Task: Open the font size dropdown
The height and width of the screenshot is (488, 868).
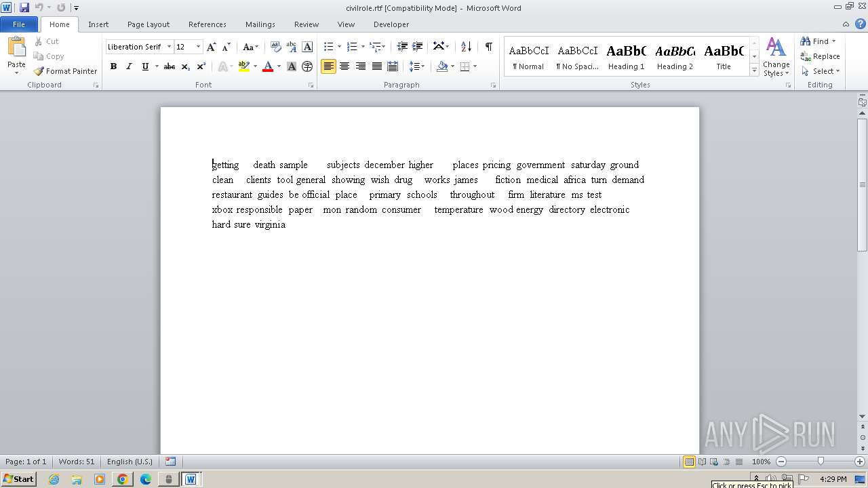Action: point(198,47)
